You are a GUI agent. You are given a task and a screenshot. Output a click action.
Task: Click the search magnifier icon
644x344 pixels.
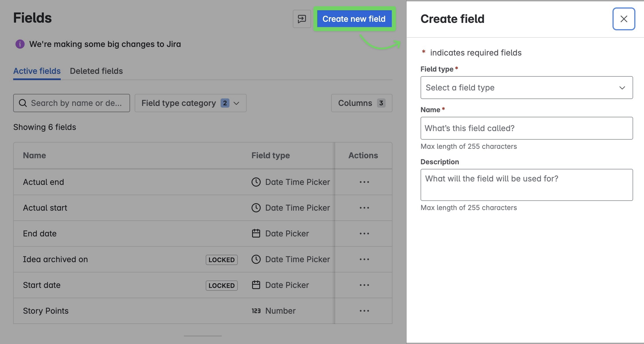(x=23, y=103)
